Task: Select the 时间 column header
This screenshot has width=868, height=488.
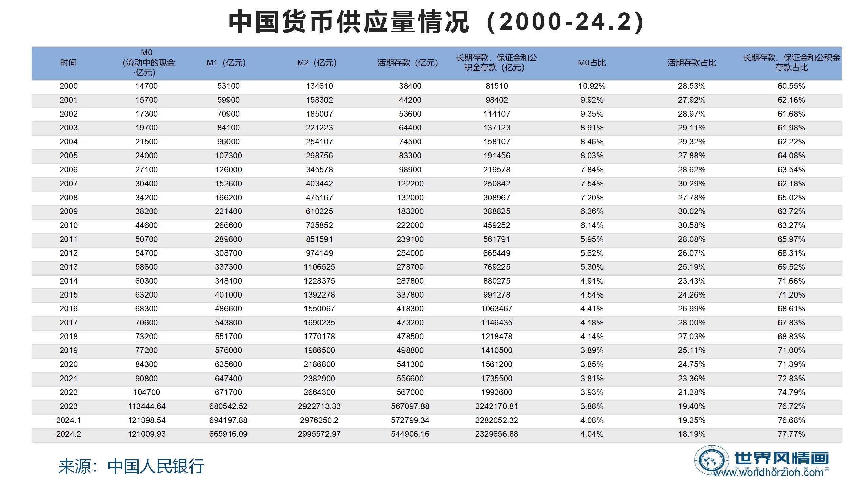Action: [68, 63]
